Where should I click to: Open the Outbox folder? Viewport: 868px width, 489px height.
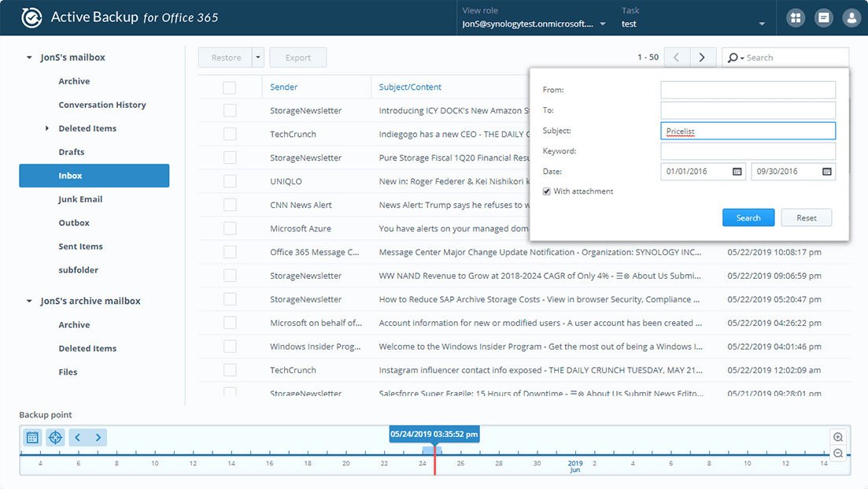tap(74, 223)
